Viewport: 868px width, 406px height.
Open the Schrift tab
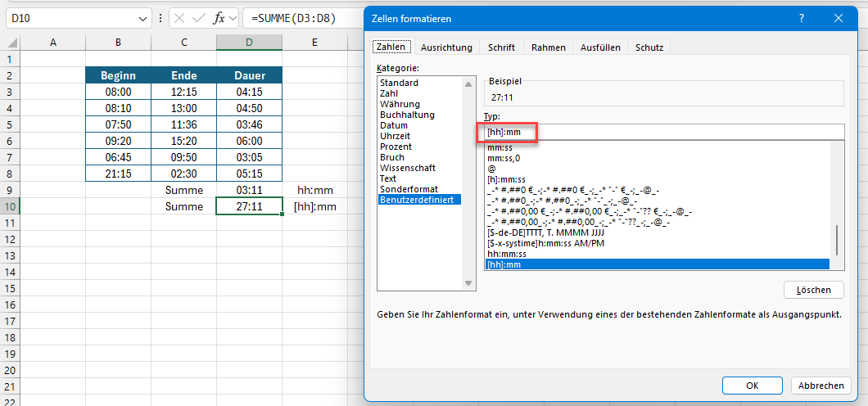tap(501, 47)
